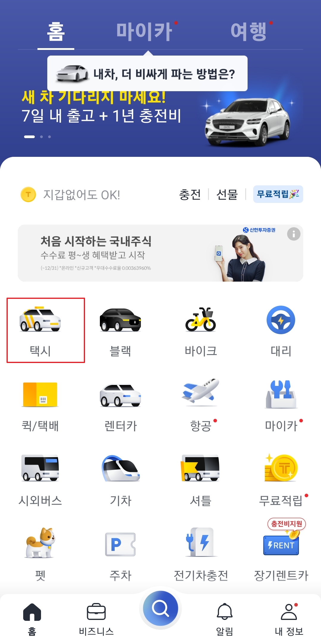Screen dimensions: 321x644
Task: Open the 시외버스 intercity bus icon
Action: tap(40, 468)
